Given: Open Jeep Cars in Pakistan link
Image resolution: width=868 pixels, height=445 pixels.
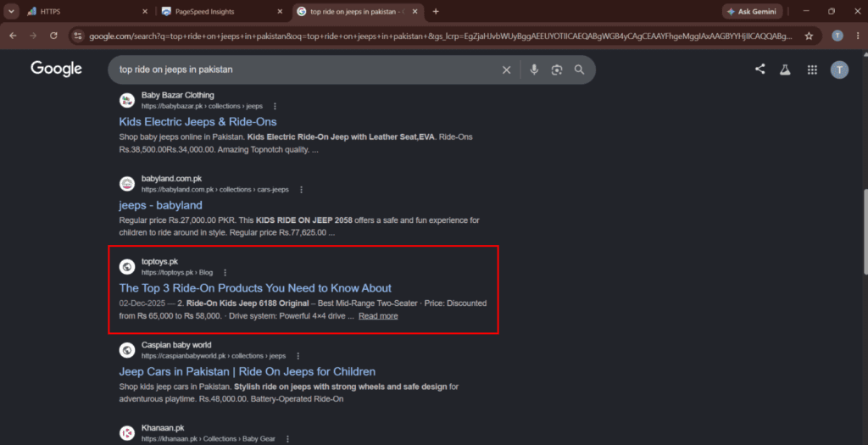Looking at the screenshot, I should (x=247, y=371).
